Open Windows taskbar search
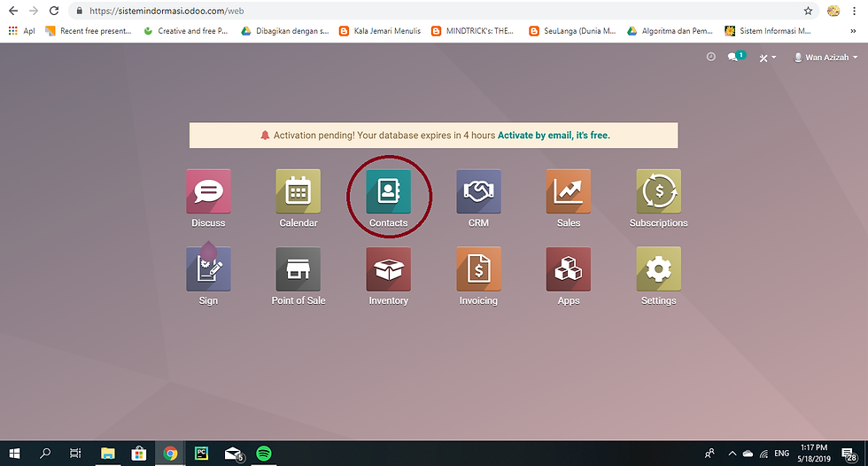868x466 pixels. coord(45,454)
